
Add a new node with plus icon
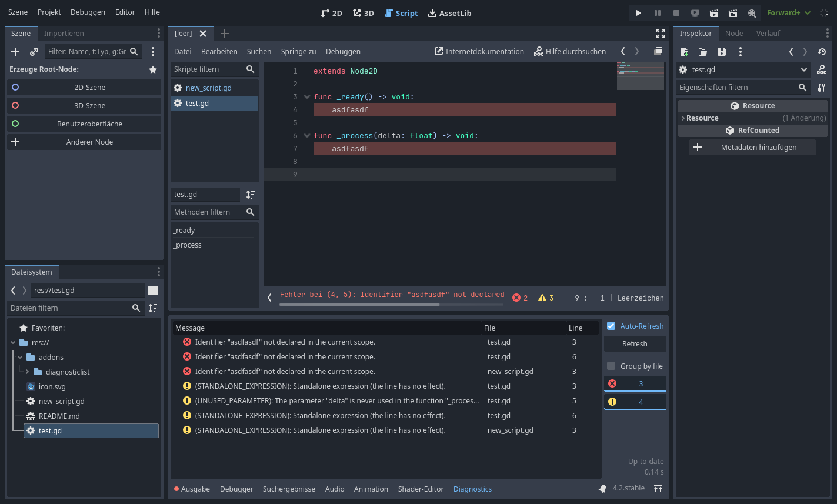16,52
